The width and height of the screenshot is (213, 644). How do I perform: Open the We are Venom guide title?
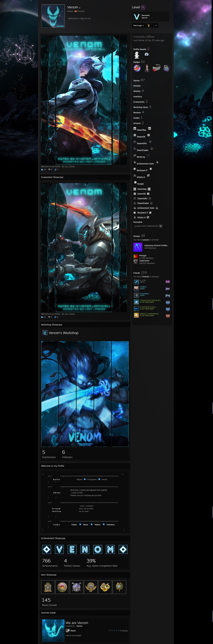click(x=77, y=623)
